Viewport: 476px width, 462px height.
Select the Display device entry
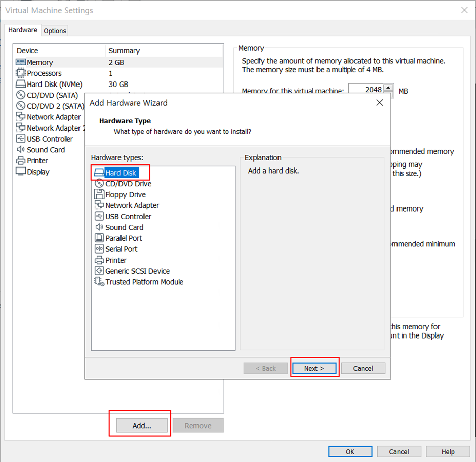click(x=36, y=172)
